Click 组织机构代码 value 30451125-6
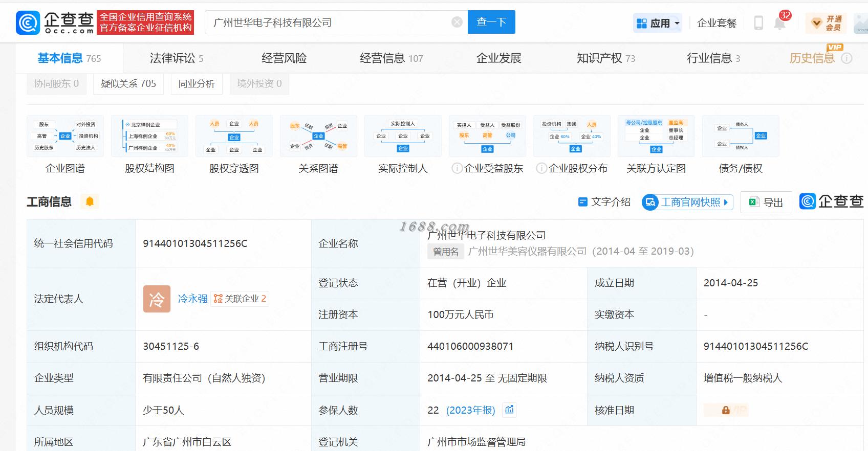 click(x=171, y=346)
